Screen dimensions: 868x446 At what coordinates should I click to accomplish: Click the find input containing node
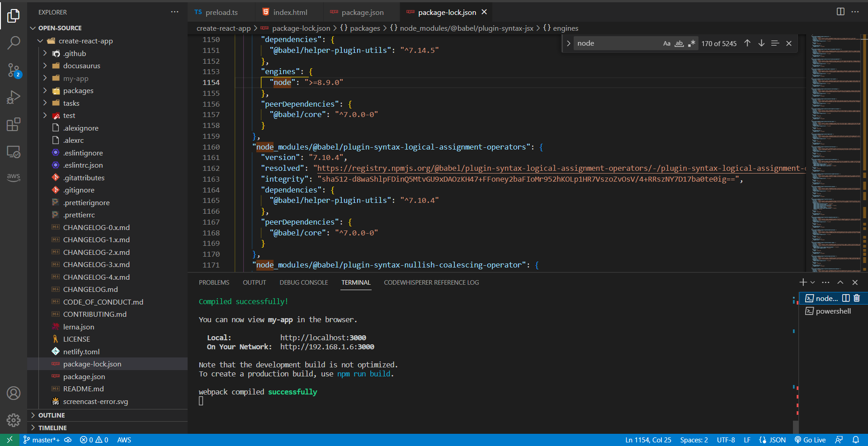(x=617, y=43)
